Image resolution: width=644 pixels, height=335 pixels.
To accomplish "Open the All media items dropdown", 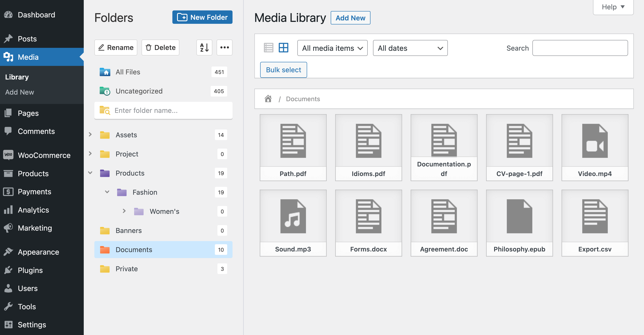I will click(x=332, y=48).
